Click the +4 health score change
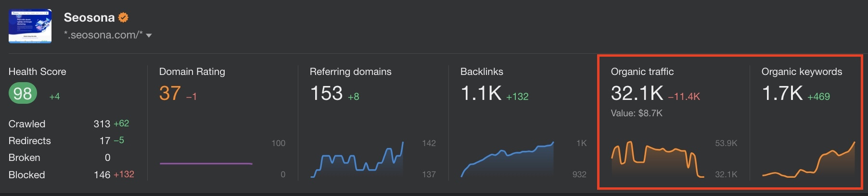The height and width of the screenshot is (196, 868). click(x=54, y=97)
